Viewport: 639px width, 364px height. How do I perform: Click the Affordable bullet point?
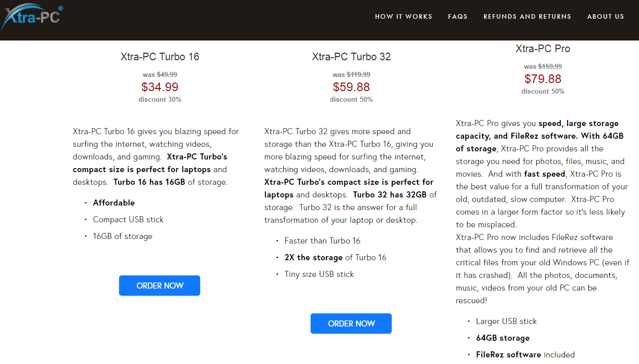114,203
